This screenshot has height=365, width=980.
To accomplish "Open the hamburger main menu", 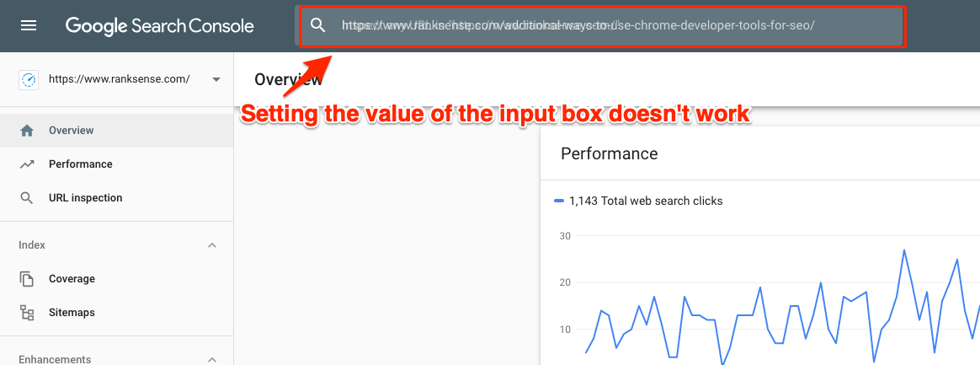I will click(x=29, y=26).
